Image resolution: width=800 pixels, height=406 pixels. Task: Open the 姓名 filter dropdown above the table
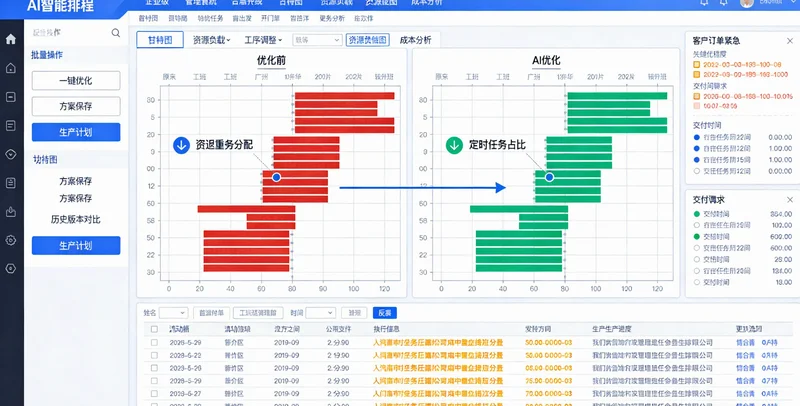coord(173,313)
